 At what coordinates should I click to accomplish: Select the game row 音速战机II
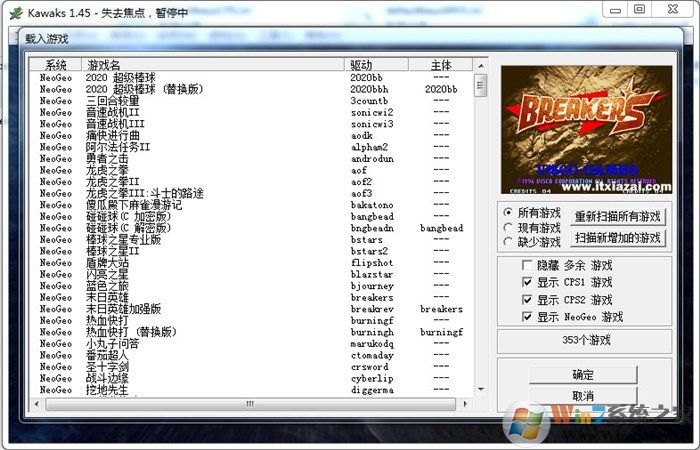(x=250, y=112)
